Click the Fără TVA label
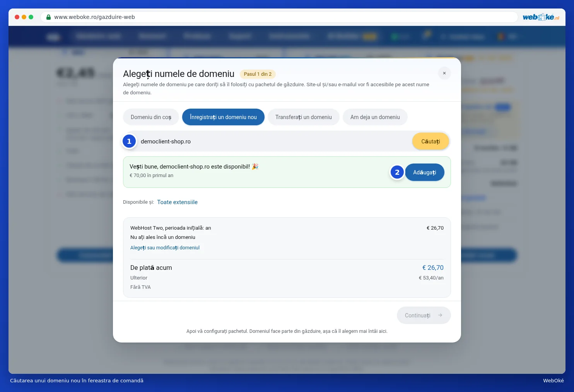Screen dimensions: 574x392 point(140,287)
